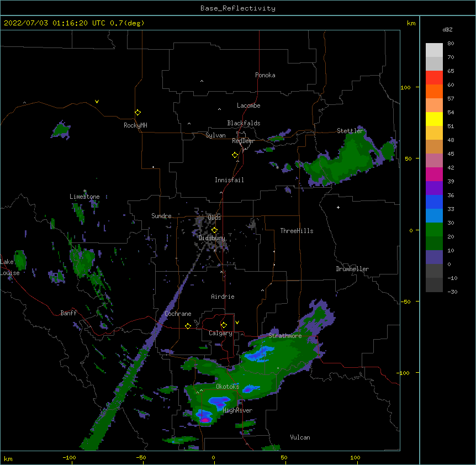This screenshot has height=465, width=476.
Task: Select the yellow diamond marker below Olds
Action: 214,230
